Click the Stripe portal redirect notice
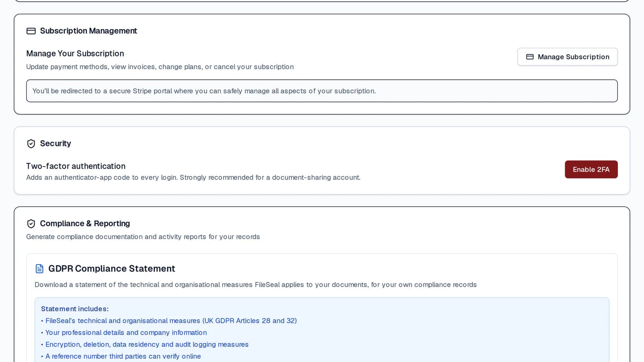Viewport: 644px width, 362px height. [x=322, y=91]
